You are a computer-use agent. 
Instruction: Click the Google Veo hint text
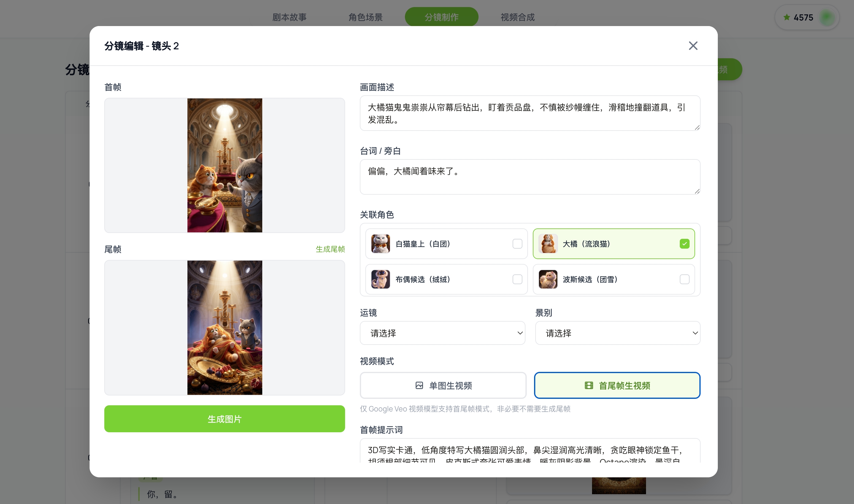point(465,409)
